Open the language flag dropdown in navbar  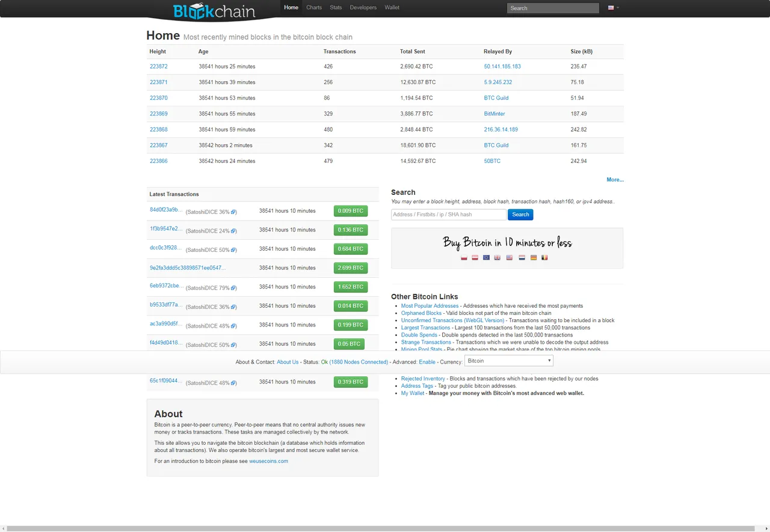(x=614, y=8)
